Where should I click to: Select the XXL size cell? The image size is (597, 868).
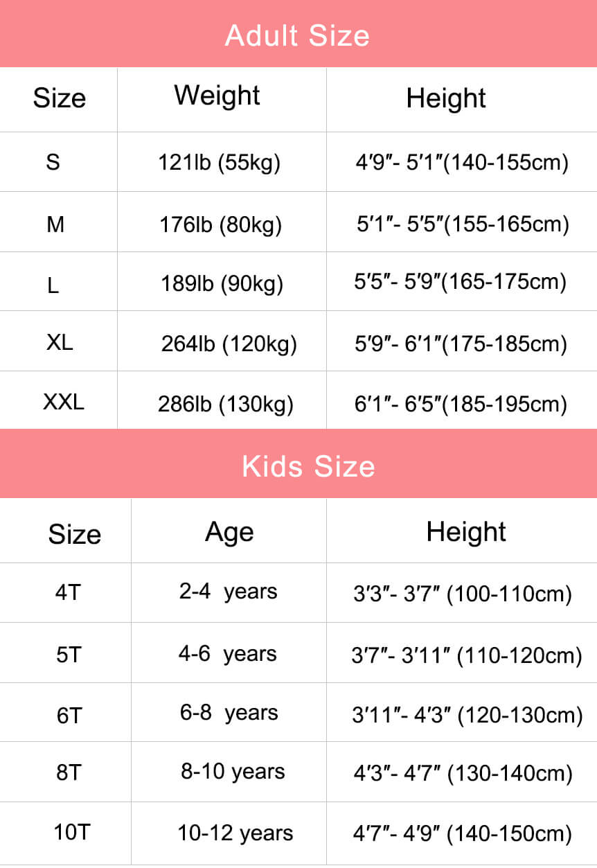[63, 402]
